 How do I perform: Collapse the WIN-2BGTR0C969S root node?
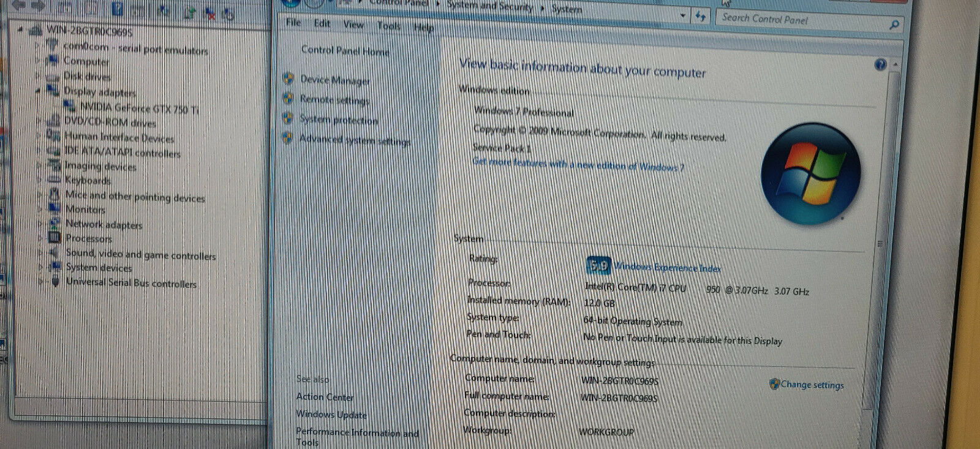(20, 29)
